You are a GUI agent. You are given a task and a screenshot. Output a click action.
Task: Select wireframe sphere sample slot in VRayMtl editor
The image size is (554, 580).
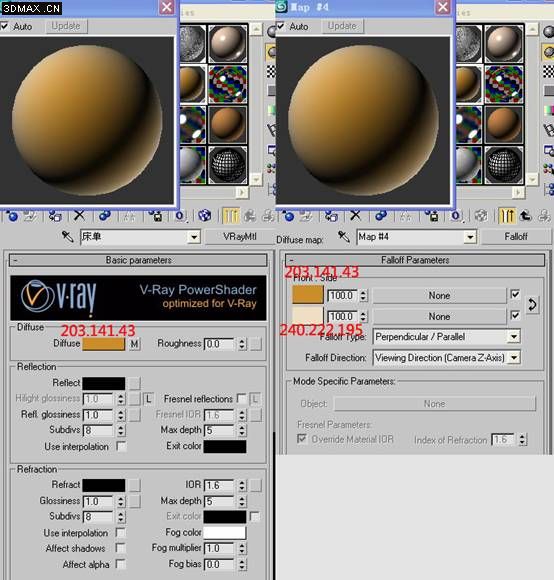click(227, 165)
